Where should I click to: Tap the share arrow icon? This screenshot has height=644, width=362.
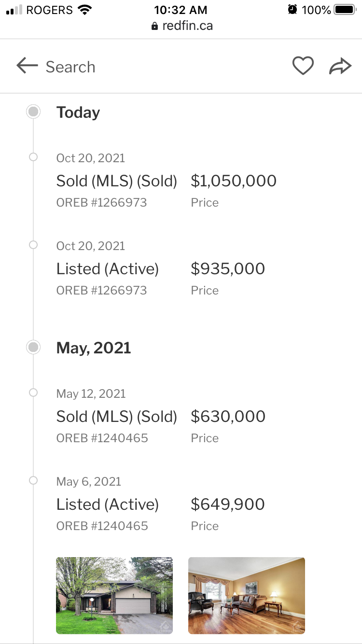(x=340, y=66)
